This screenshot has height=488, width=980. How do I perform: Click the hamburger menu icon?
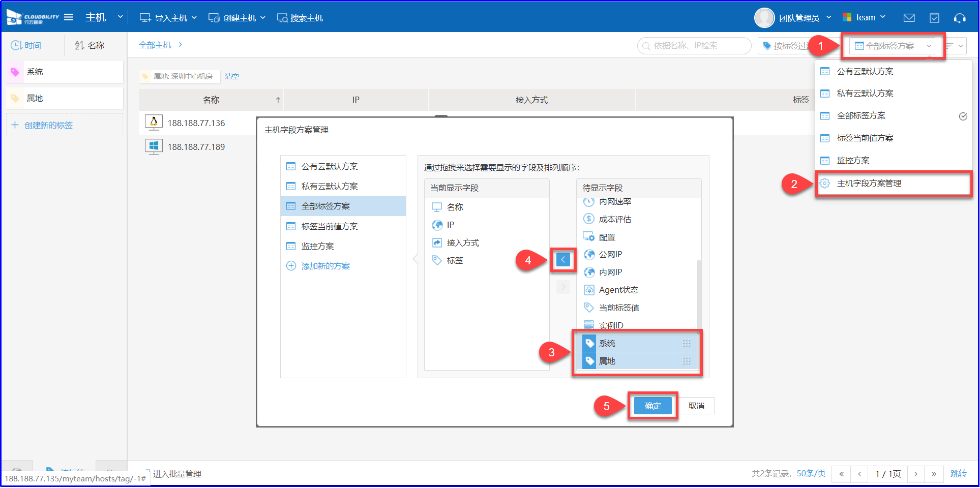tap(69, 17)
